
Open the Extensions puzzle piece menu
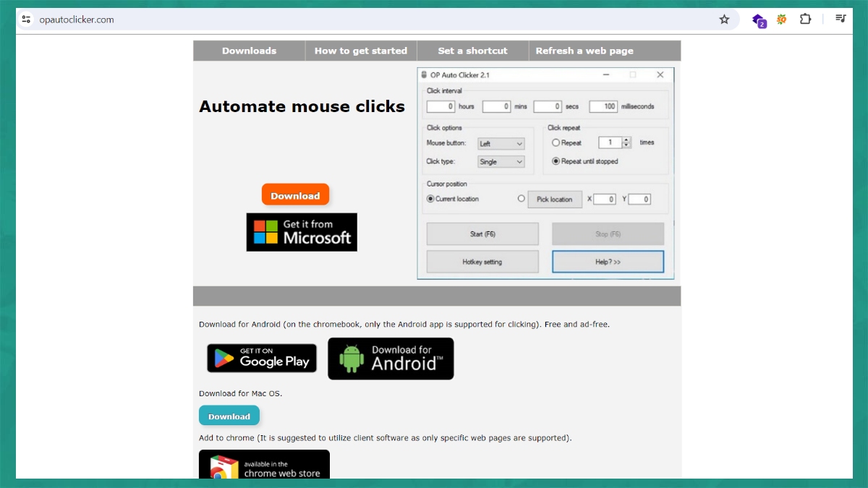pos(805,20)
